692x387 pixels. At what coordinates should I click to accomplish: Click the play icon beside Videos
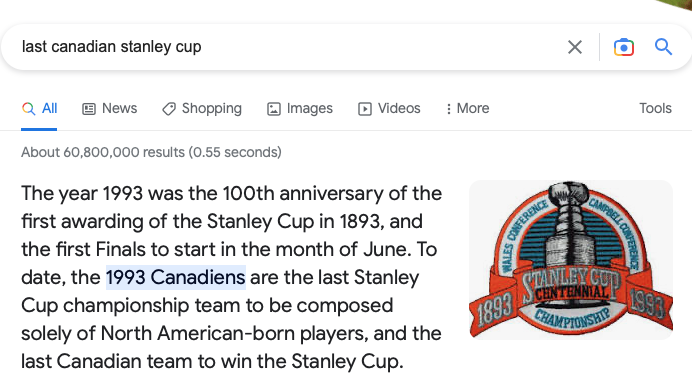click(365, 109)
